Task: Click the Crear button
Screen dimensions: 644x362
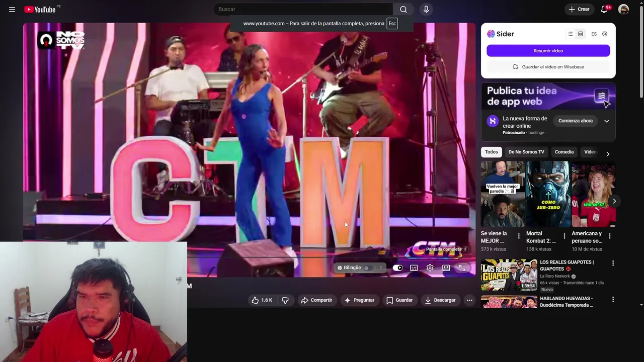Action: coord(579,9)
